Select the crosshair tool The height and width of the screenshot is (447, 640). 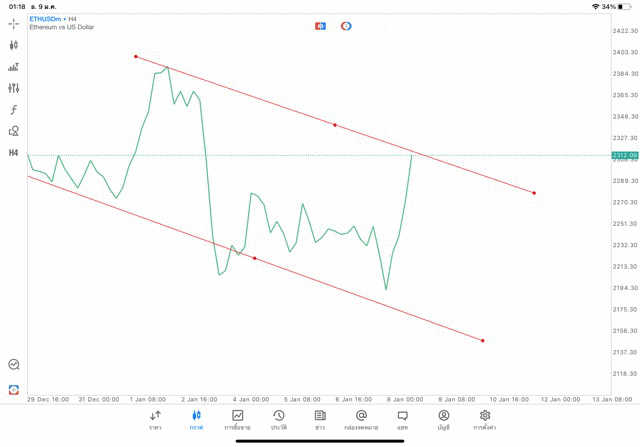coord(14,24)
